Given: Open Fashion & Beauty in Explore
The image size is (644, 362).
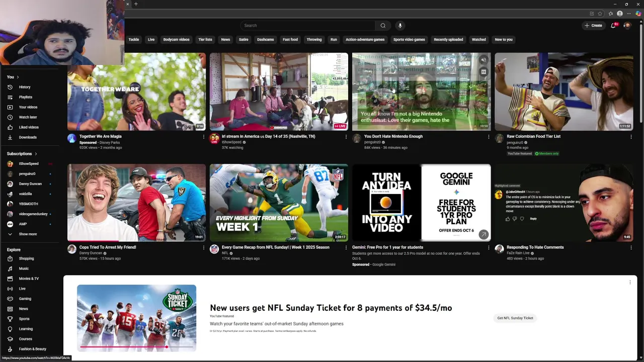Looking at the screenshot, I should click(x=28, y=349).
